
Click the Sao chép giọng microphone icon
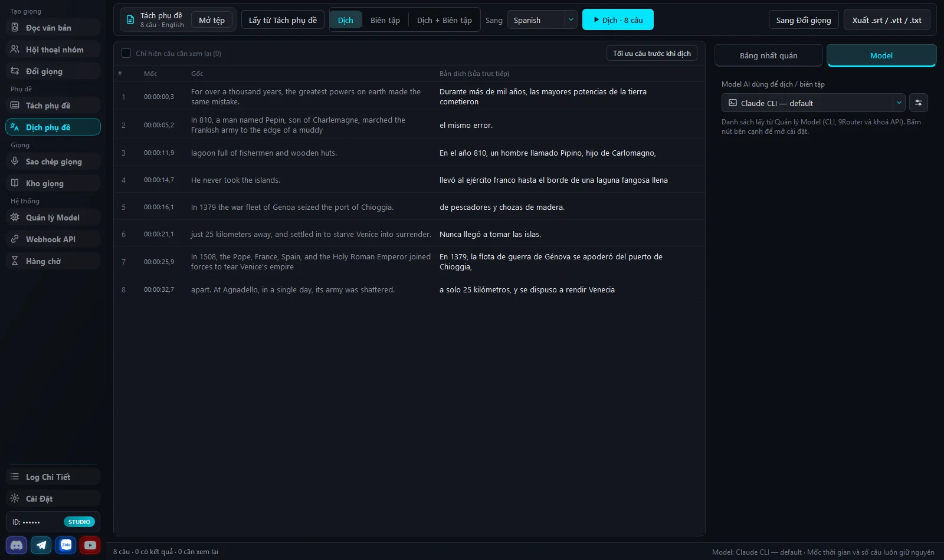pyautogui.click(x=15, y=161)
